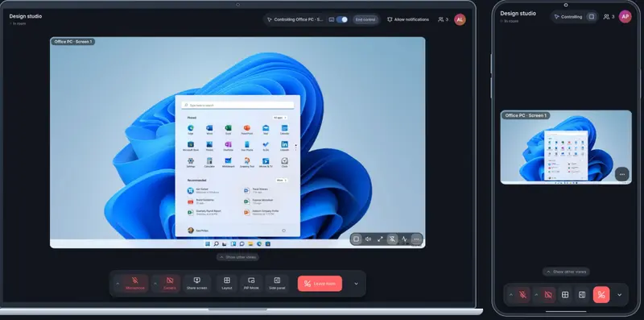Toggle the Microphone mute button in laptop toolbar
Image resolution: width=644 pixels, height=320 pixels.
click(135, 283)
